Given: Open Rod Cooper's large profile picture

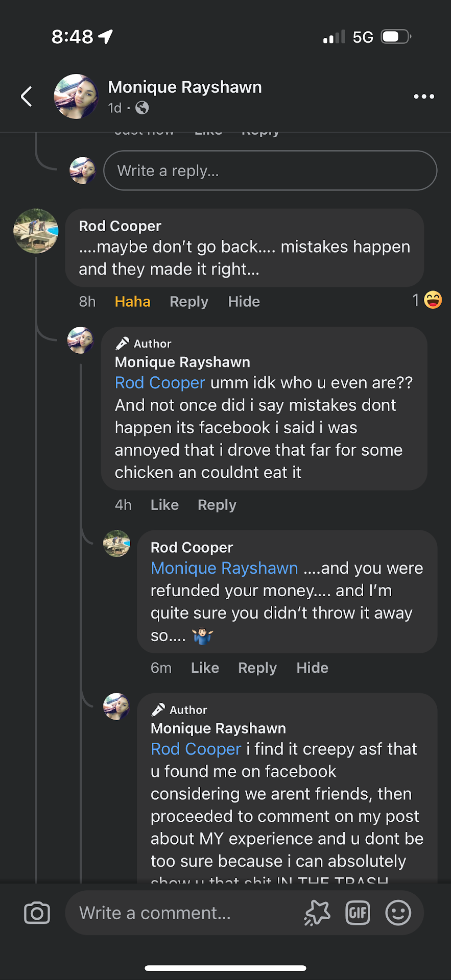Looking at the screenshot, I should [36, 231].
